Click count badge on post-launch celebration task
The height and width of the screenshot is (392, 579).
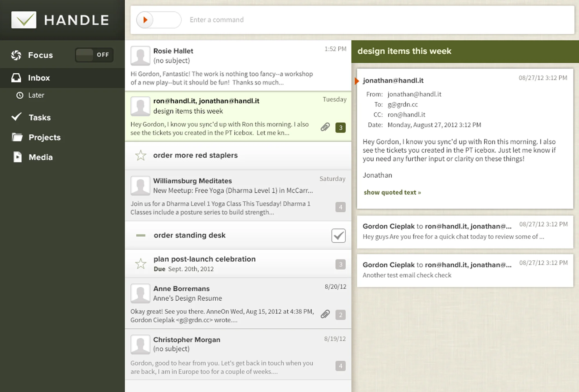pyautogui.click(x=340, y=264)
